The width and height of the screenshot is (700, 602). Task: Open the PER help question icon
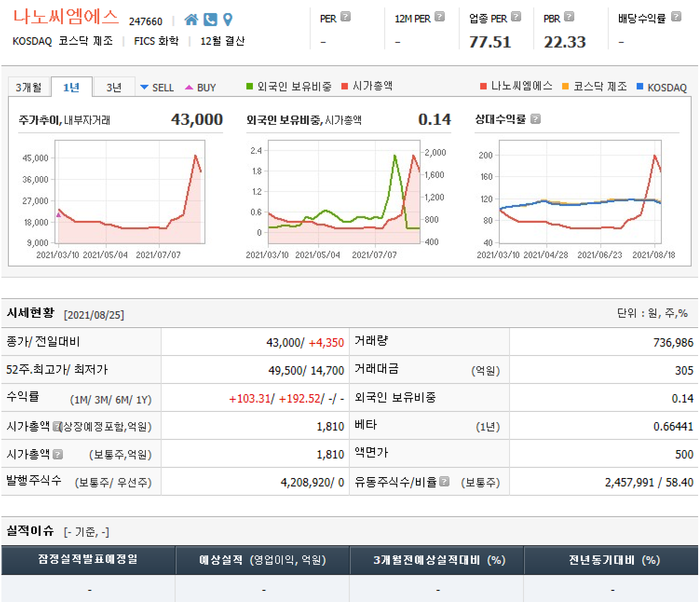345,17
